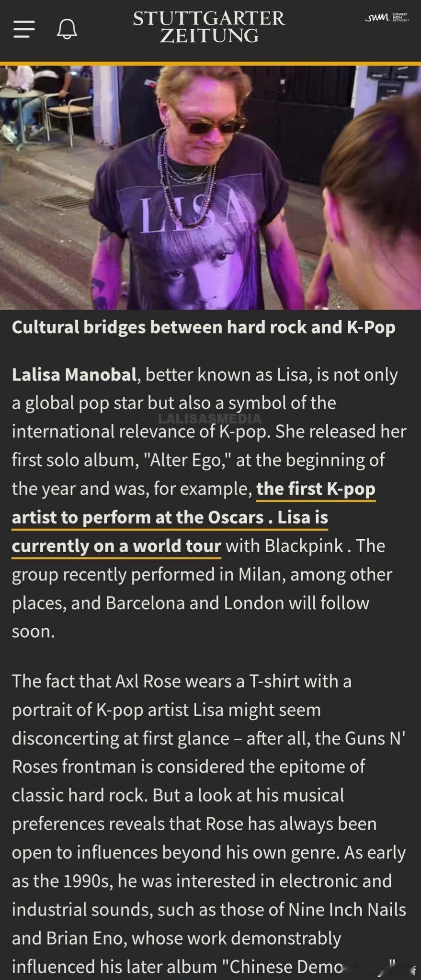Screen dimensions: 421x980
Task: Open the Axl Rose article photo
Action: coord(210,188)
